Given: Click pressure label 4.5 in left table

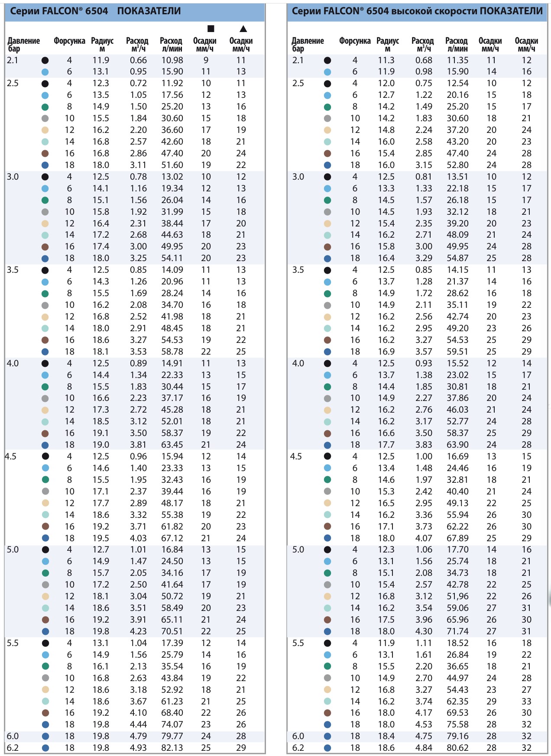Looking at the screenshot, I should click(11, 456).
